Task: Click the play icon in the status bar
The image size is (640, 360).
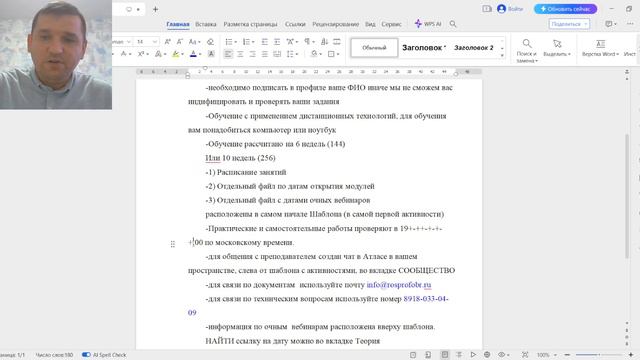Action: (473, 355)
